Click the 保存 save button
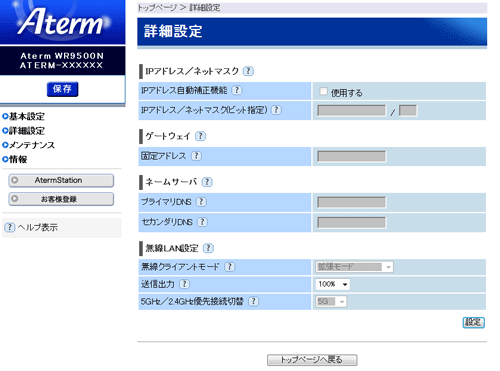 point(62,89)
